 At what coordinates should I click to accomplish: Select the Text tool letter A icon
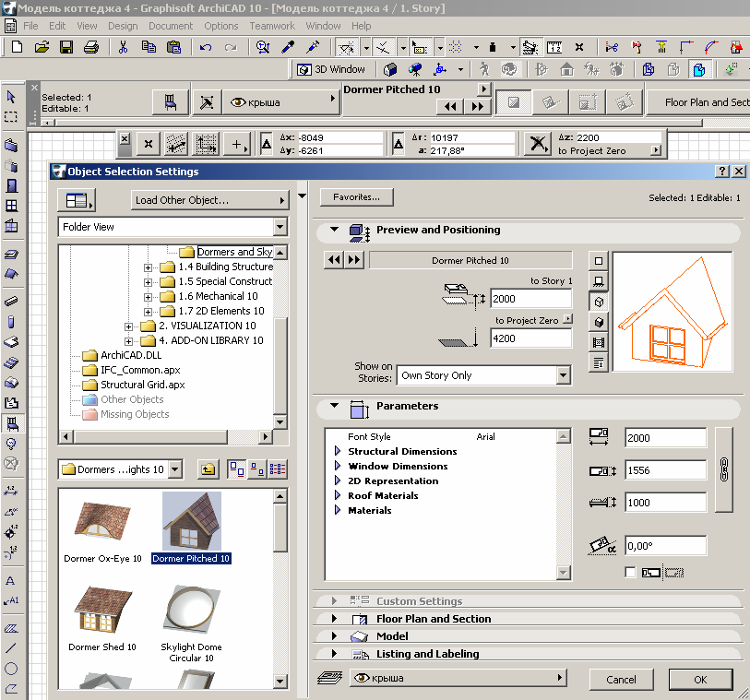tap(10, 580)
